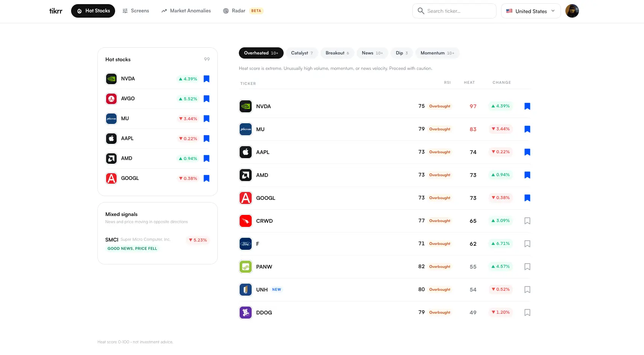
Task: Click the Datadog DDOG logo
Action: (246, 313)
